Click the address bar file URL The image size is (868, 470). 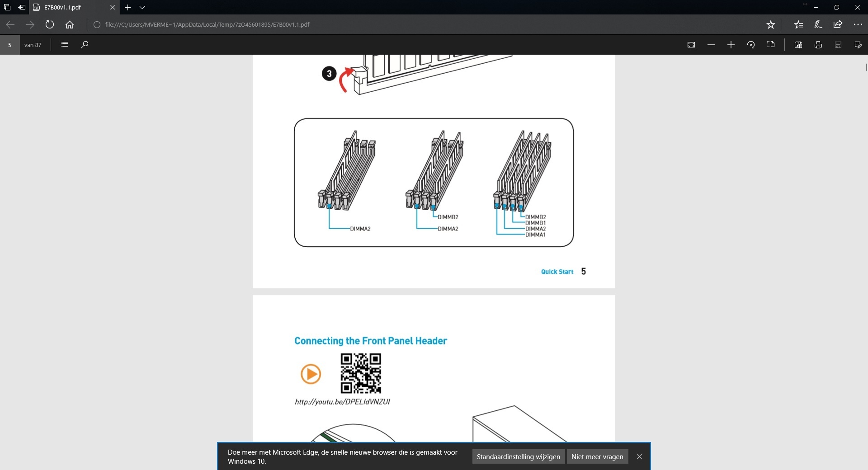(x=207, y=24)
